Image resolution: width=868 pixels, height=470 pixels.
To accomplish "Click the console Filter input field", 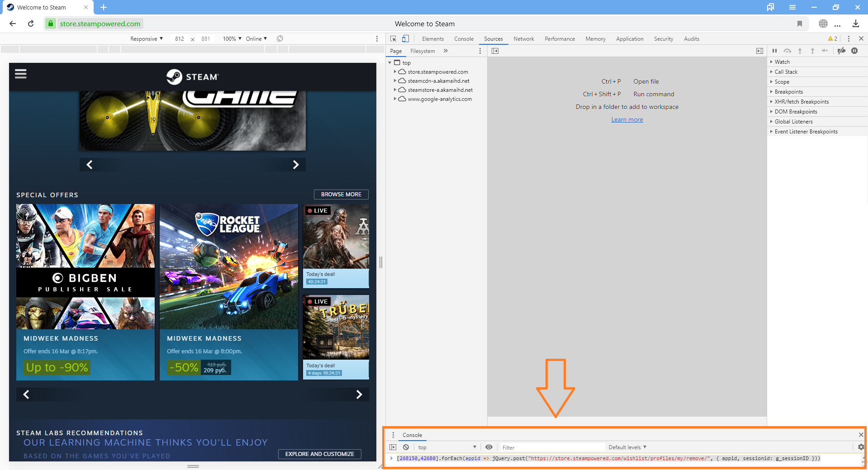I will tap(552, 447).
